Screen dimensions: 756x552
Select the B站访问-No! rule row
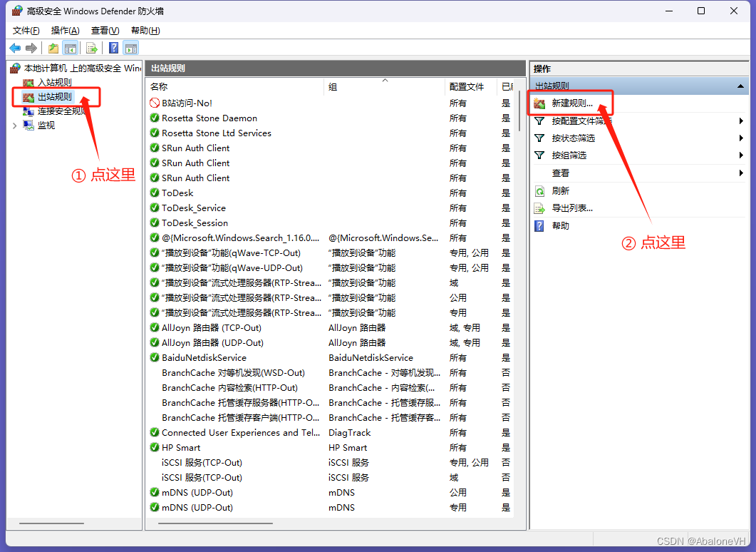[x=330, y=103]
